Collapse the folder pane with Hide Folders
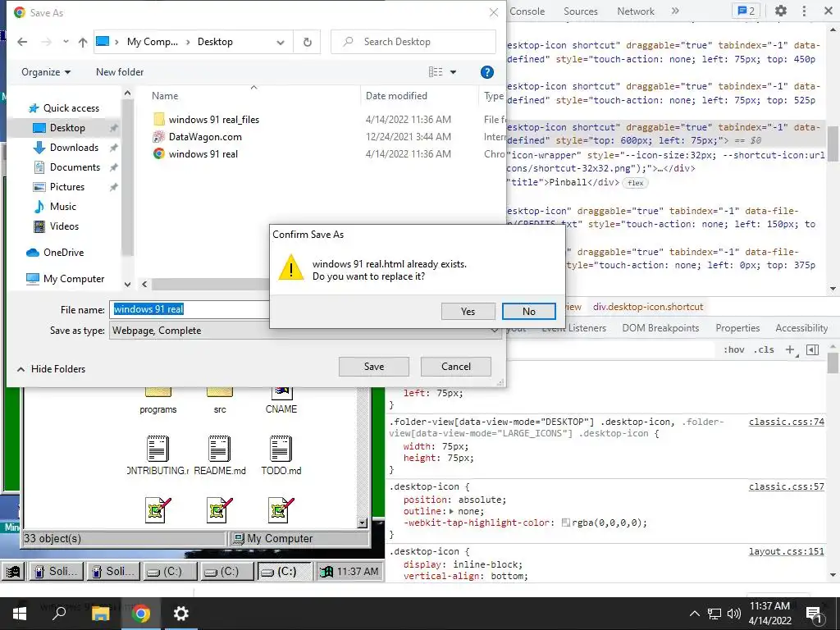Screen dimensions: 840x630 point(51,369)
